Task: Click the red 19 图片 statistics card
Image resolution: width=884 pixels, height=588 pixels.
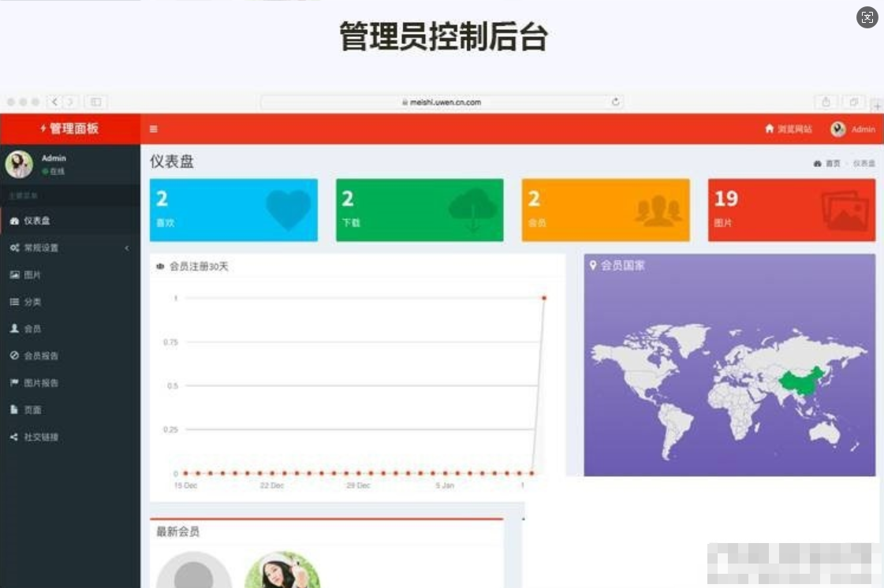Action: pos(790,209)
